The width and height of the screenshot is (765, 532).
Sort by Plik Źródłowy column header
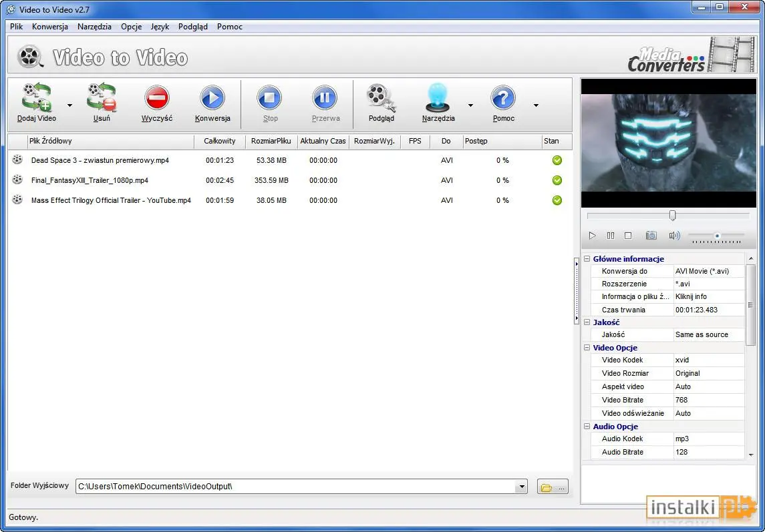[110, 141]
